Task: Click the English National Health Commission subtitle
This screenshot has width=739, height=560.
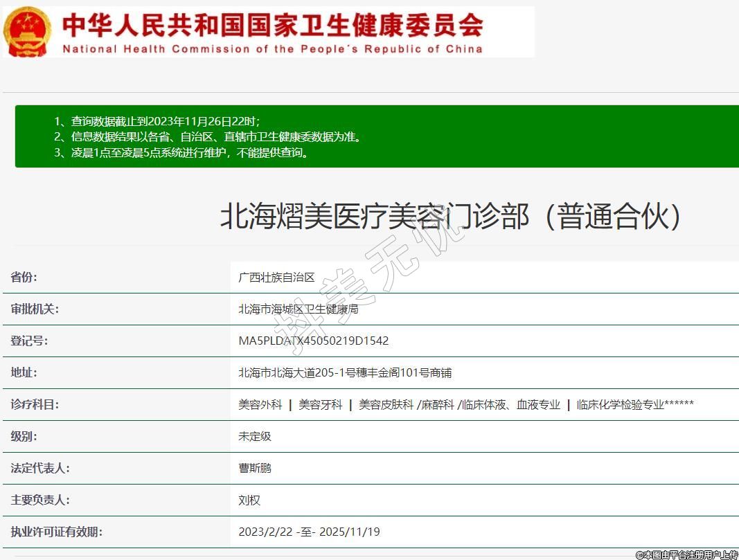Action: point(272,49)
